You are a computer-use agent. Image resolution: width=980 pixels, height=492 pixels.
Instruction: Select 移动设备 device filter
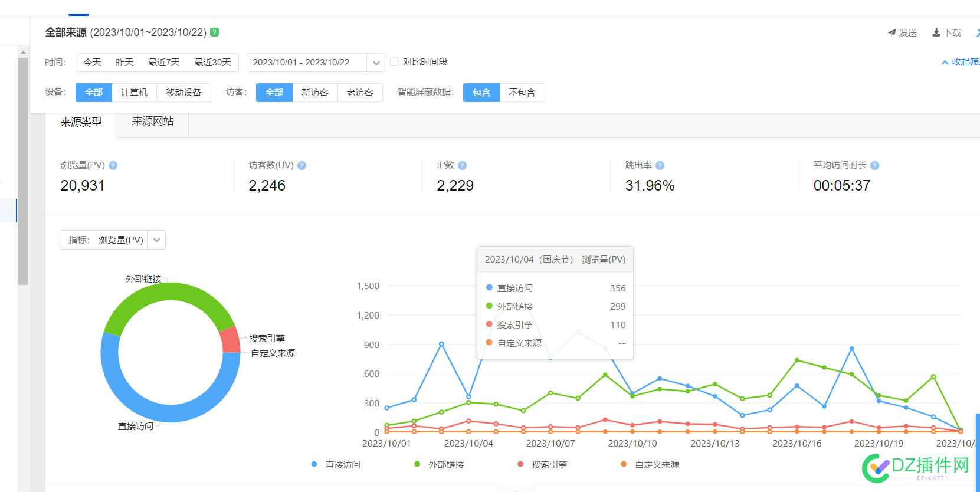(183, 93)
